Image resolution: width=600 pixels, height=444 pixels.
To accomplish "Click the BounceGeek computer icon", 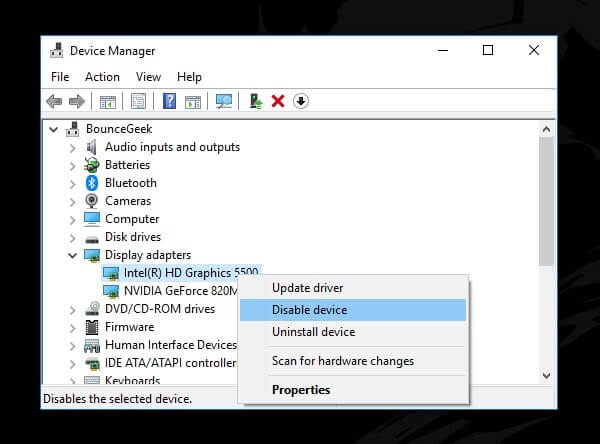I will coord(73,129).
